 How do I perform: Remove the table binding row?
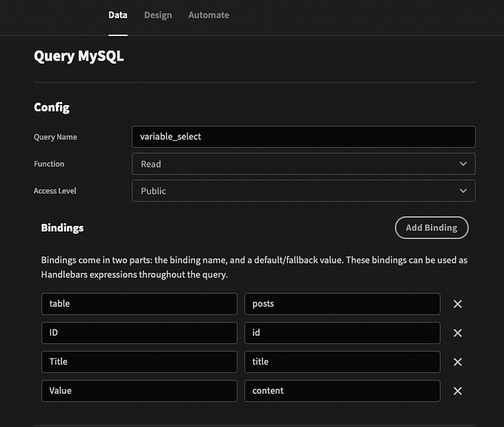(x=457, y=304)
